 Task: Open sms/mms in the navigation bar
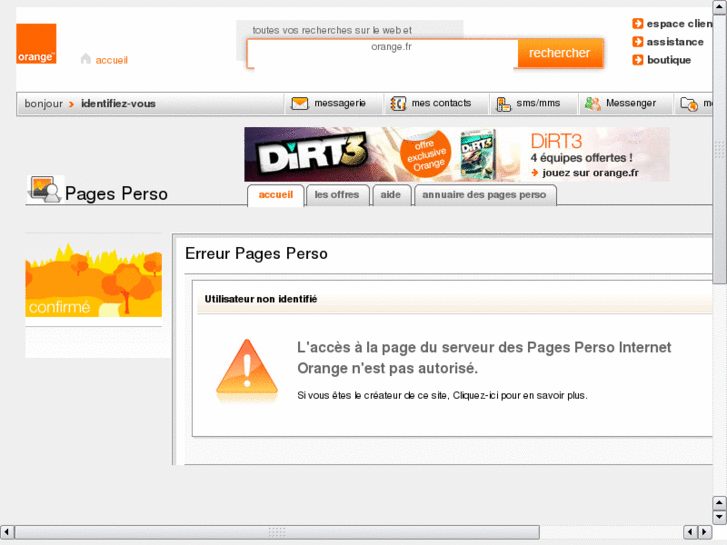tap(538, 103)
